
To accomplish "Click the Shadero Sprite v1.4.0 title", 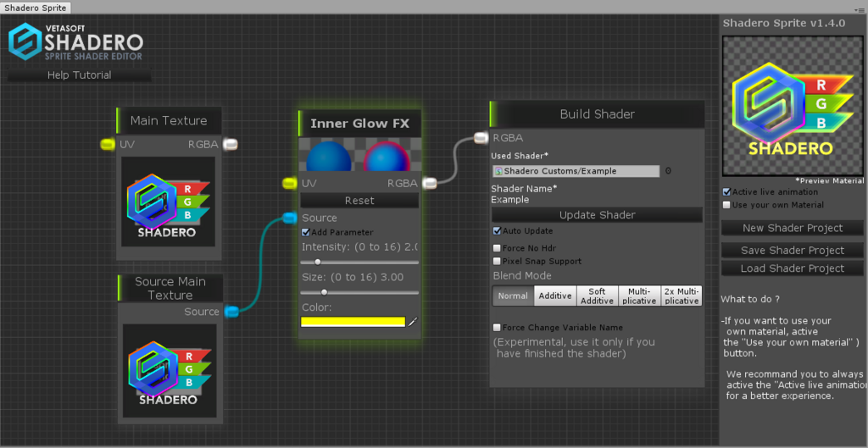I will coord(784,23).
